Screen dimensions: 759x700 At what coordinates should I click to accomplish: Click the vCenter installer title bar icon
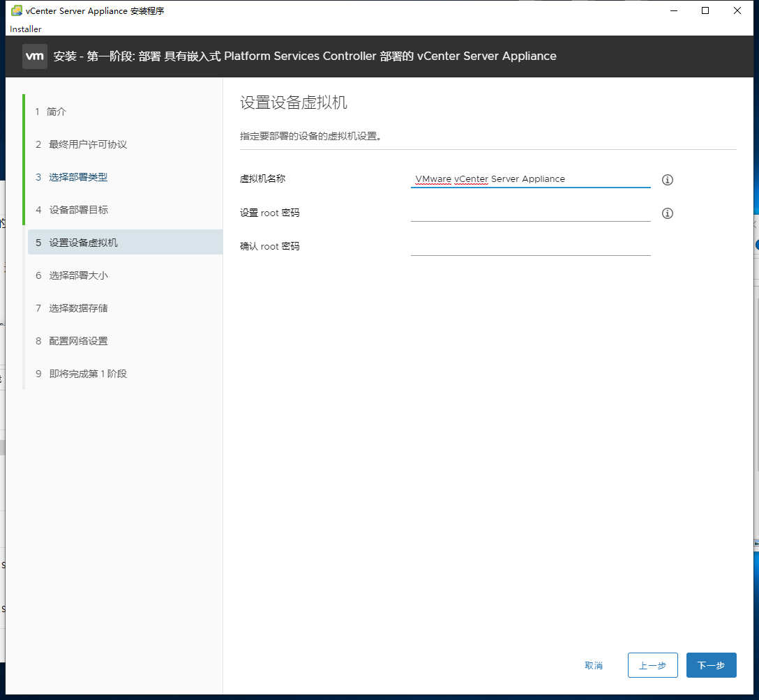click(x=17, y=10)
